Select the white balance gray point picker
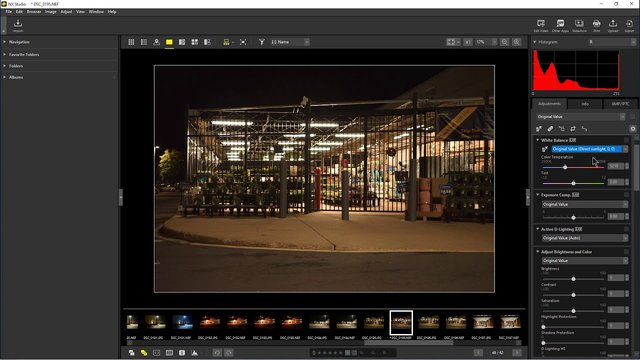This screenshot has height=360, width=640. [544, 149]
